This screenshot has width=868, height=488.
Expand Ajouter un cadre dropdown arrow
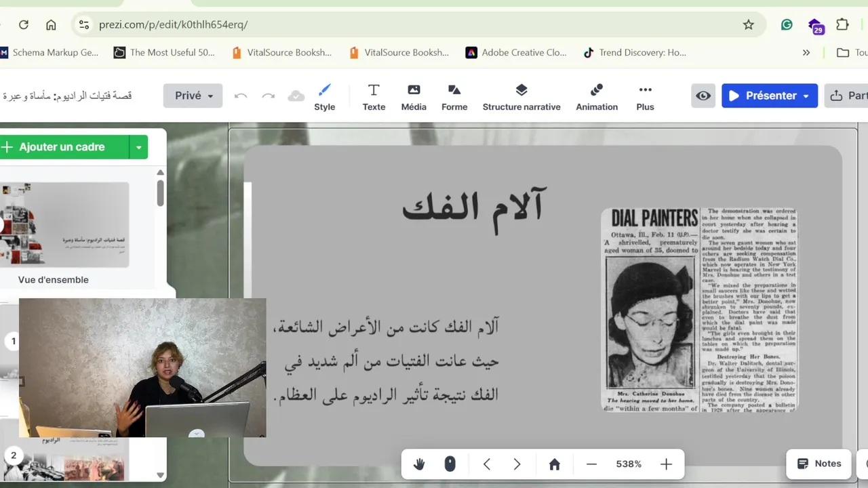pos(138,147)
